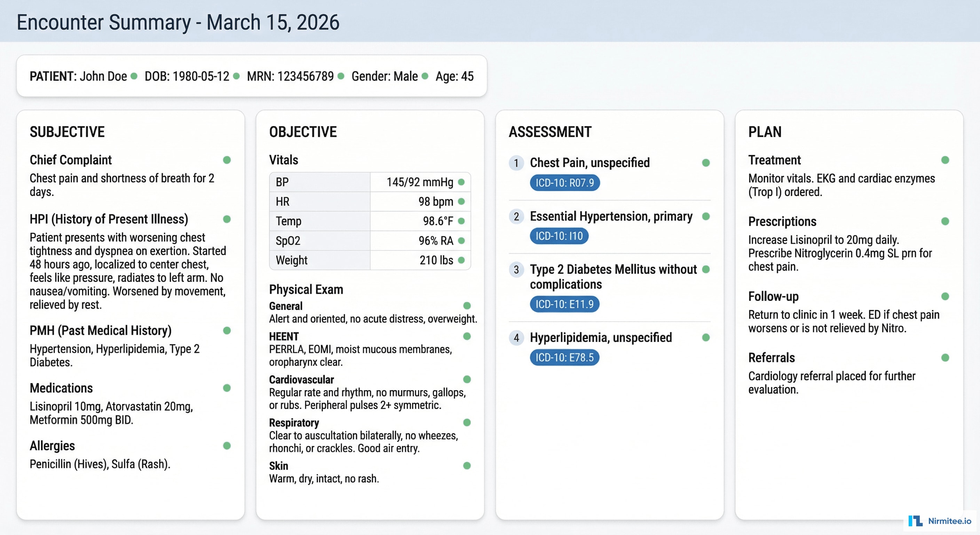Open the ICD-10: E78.5 hyperlipidemia code
The image size is (980, 535).
click(x=564, y=357)
